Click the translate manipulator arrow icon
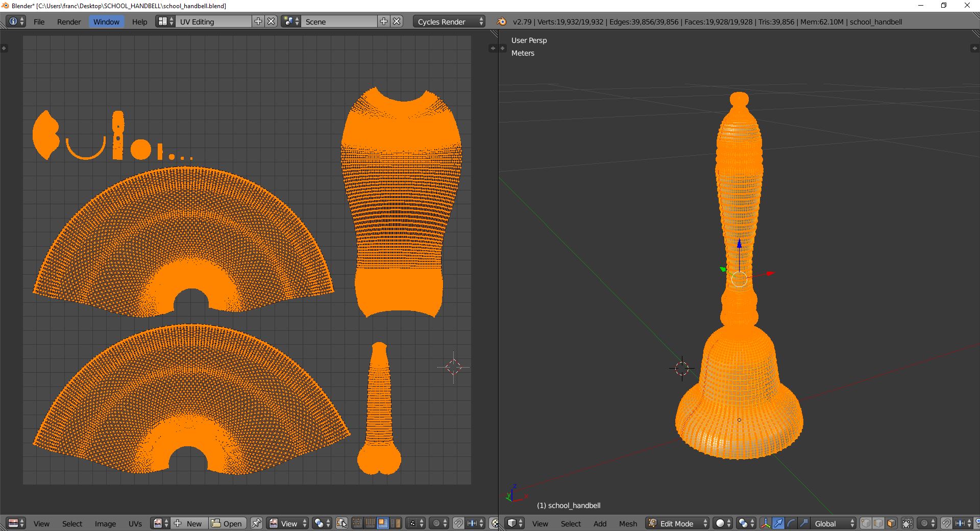Image resolution: width=980 pixels, height=531 pixels. point(778,523)
